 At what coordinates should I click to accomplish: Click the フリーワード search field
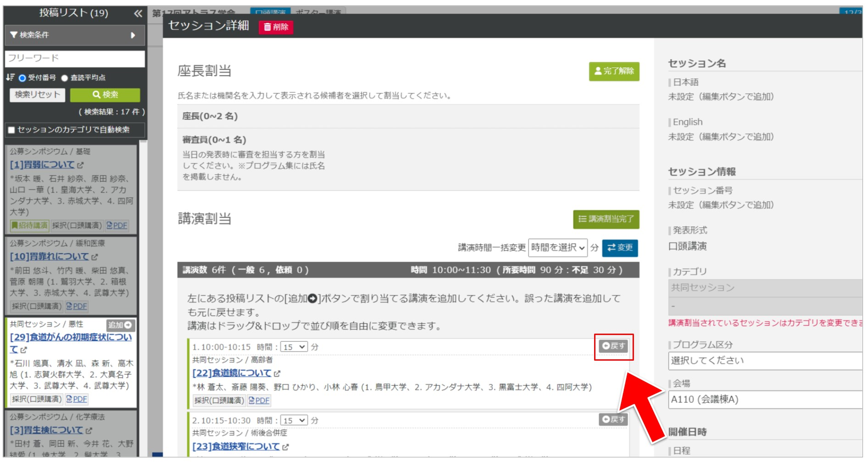[75, 58]
